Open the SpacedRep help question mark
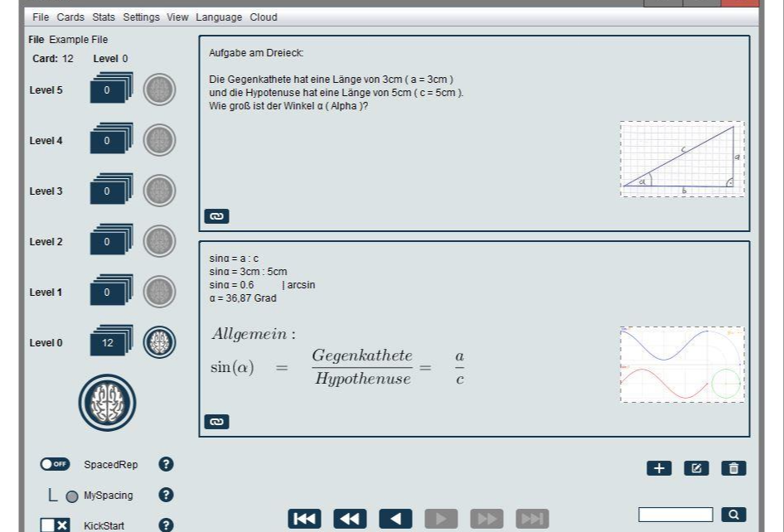Screen dimensions: 784x532 tap(165, 464)
